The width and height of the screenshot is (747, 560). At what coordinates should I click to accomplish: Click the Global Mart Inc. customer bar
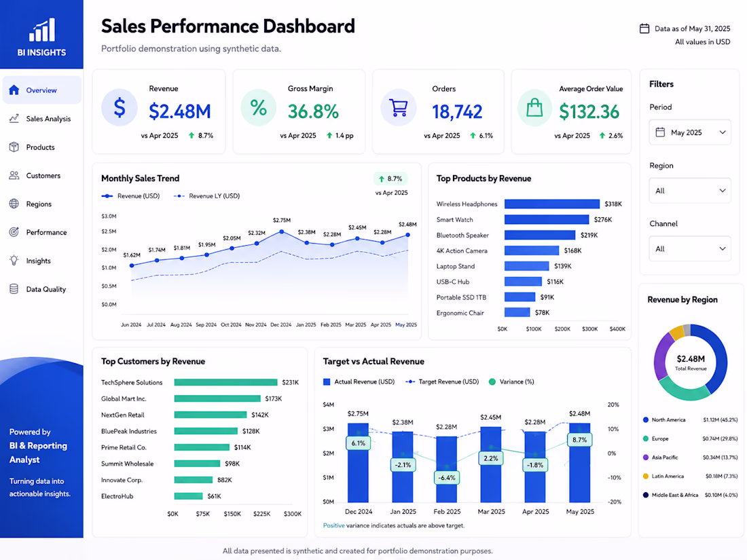217,398
